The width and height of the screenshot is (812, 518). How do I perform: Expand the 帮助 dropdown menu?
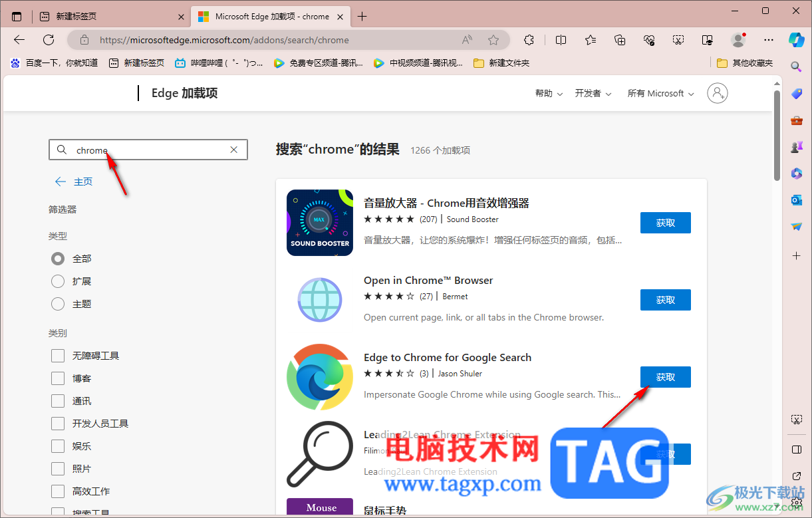pyautogui.click(x=549, y=93)
